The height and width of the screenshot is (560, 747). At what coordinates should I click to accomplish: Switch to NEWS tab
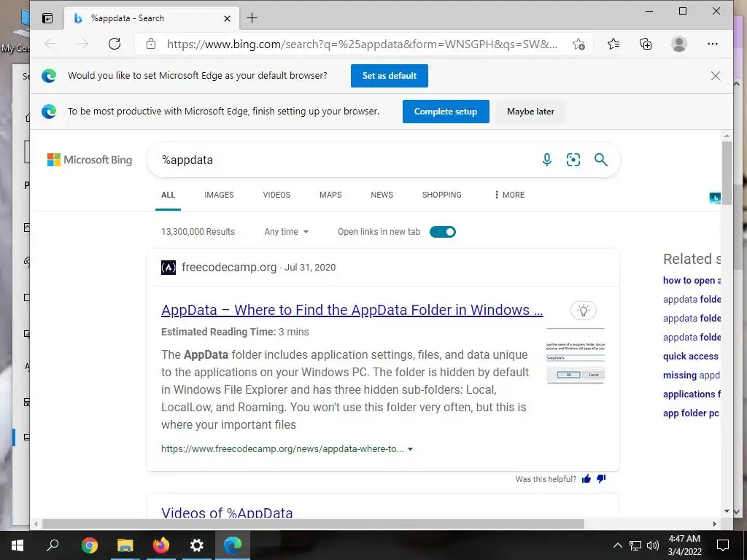click(x=382, y=195)
